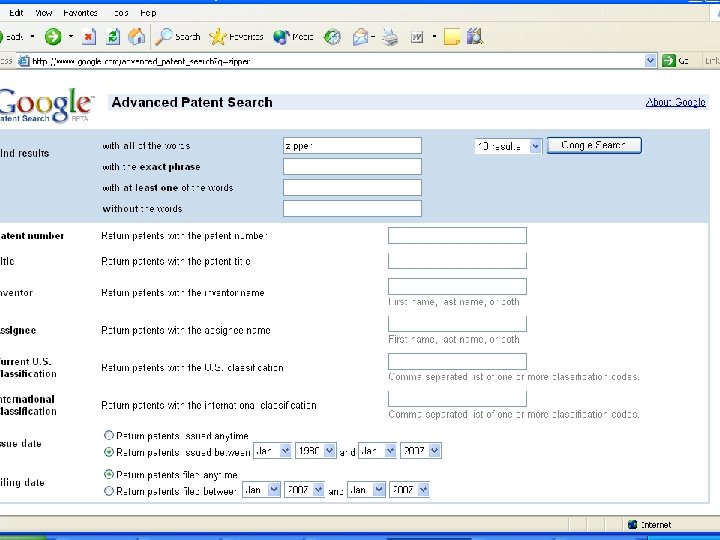Open the Favorites star button
Image resolution: width=720 pixels, height=540 pixels.
pyautogui.click(x=236, y=37)
